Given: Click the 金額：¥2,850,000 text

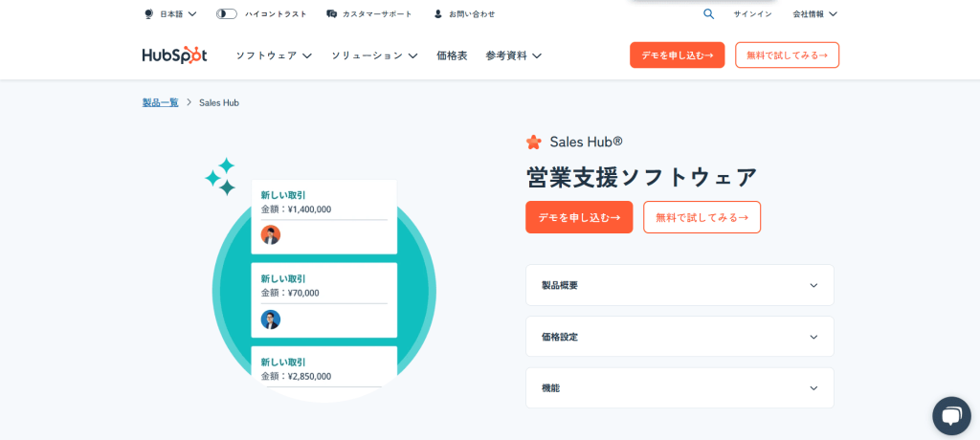Looking at the screenshot, I should pyautogui.click(x=296, y=376).
